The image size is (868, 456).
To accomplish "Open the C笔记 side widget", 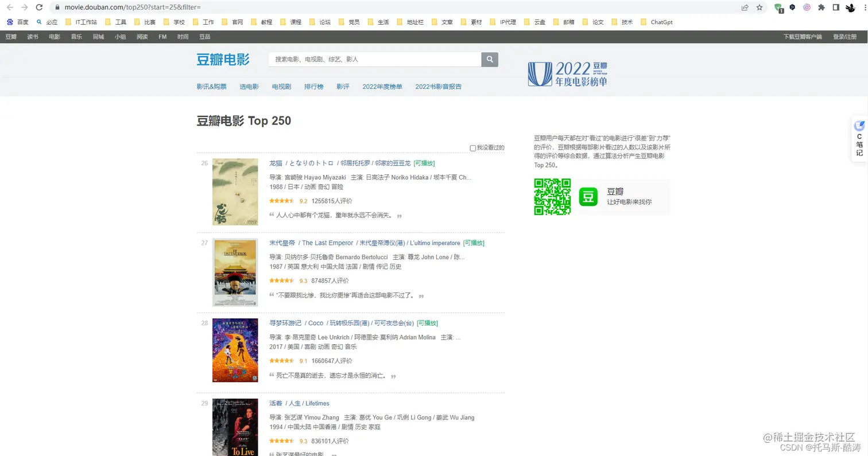I will pos(859,138).
